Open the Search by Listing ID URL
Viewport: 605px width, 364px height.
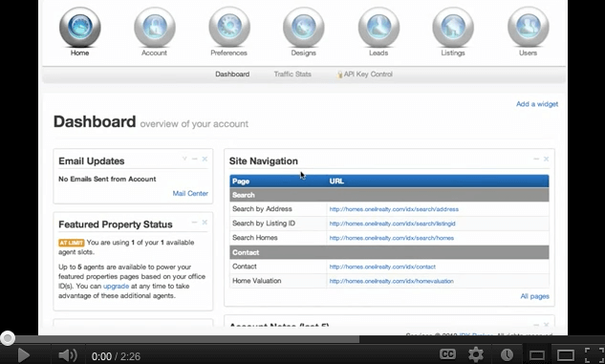point(393,224)
